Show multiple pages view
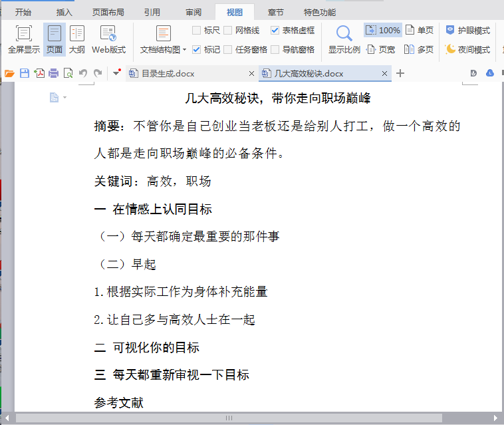 click(x=419, y=49)
